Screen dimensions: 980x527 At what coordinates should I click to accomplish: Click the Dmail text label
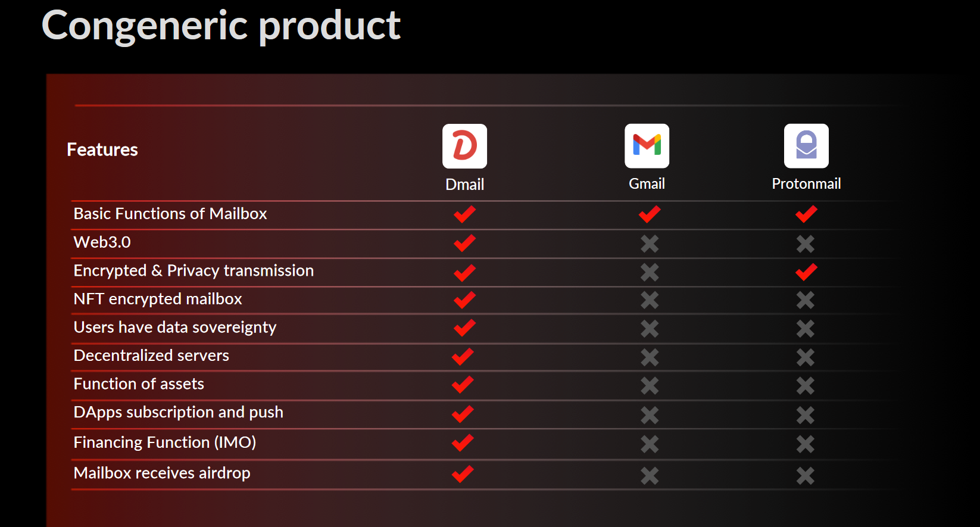click(464, 185)
